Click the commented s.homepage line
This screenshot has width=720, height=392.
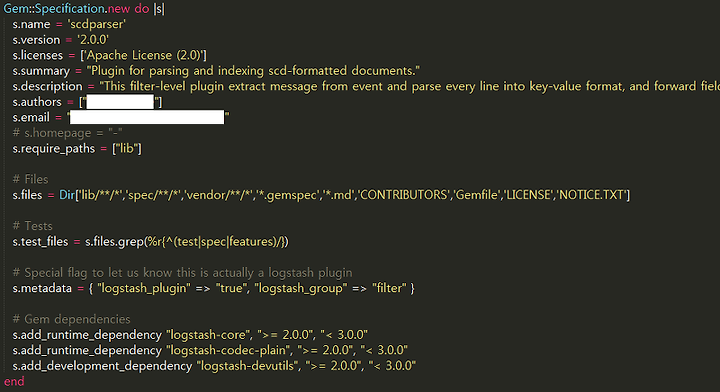click(68, 133)
